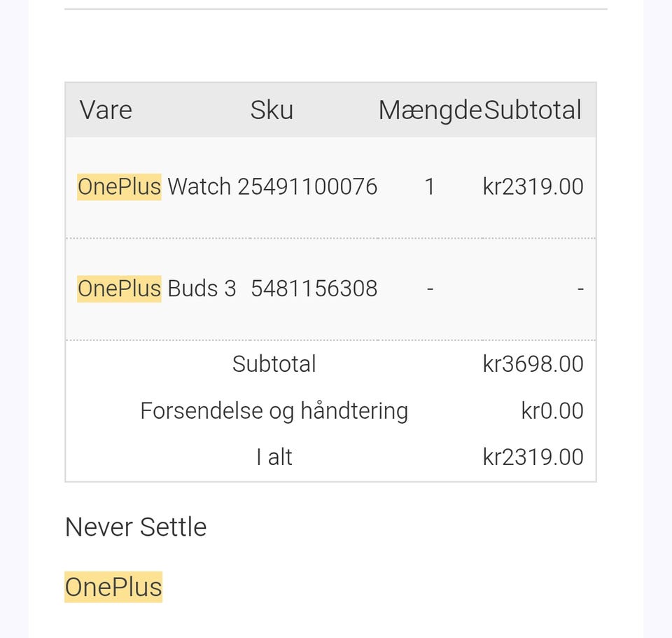The width and height of the screenshot is (672, 638).
Task: Click the Subtotal label in the summary section
Action: coord(274,364)
